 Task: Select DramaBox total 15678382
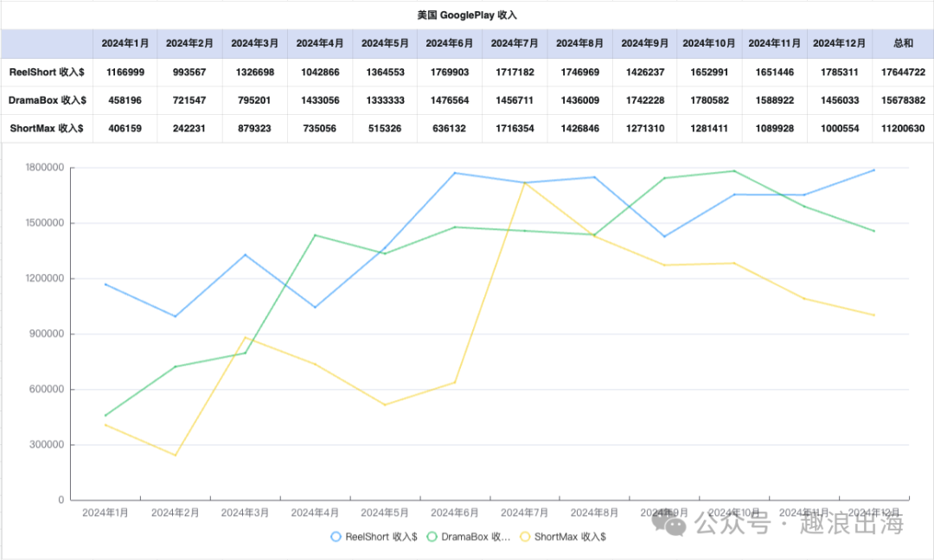click(x=903, y=100)
